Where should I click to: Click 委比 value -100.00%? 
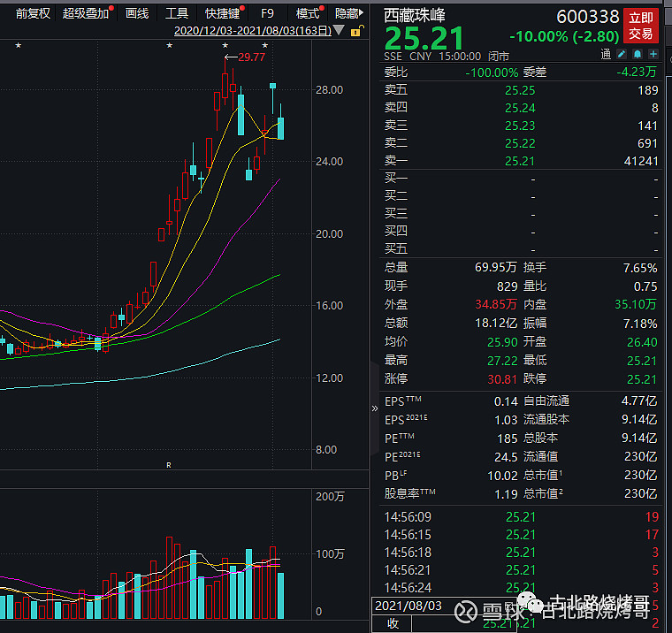pyautogui.click(x=492, y=72)
